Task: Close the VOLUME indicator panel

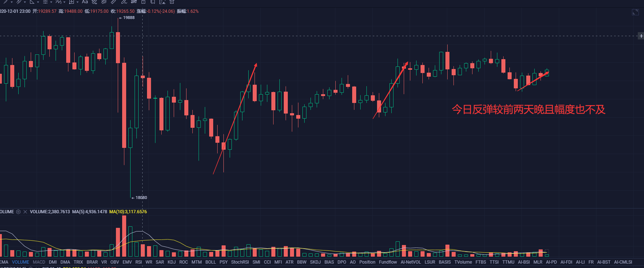Action: (25, 212)
